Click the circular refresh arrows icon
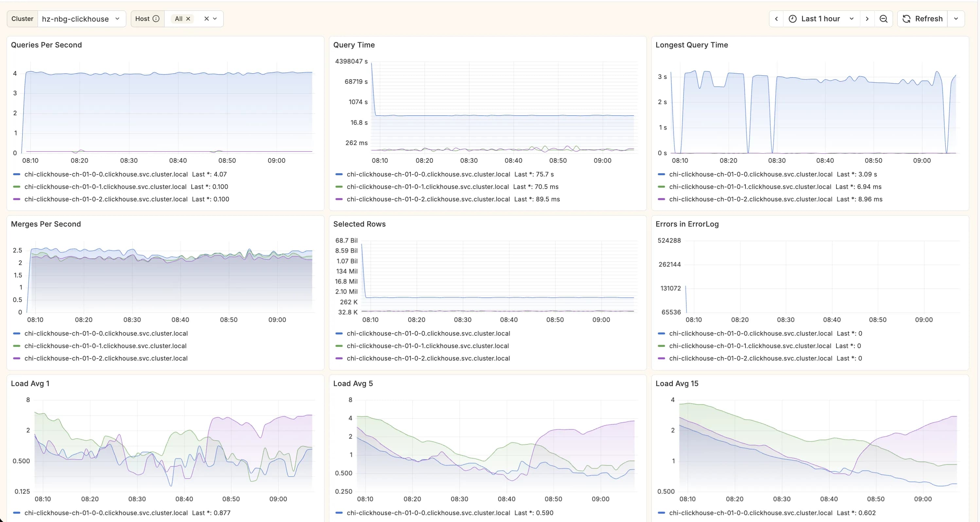 coord(907,18)
